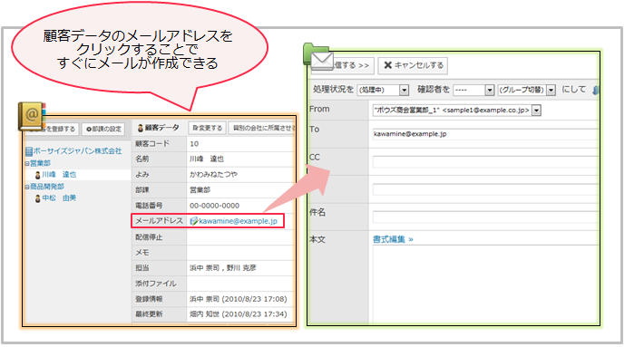
Task: Click the よみ value かわみねたつや
Action: point(213,174)
